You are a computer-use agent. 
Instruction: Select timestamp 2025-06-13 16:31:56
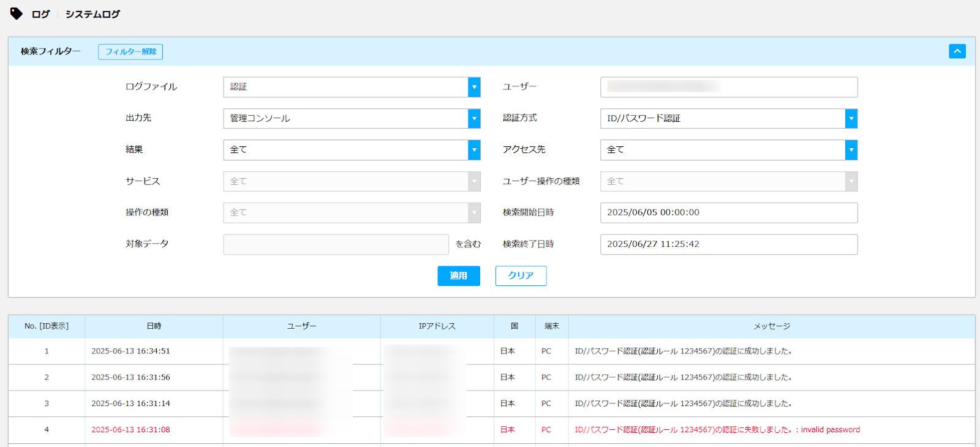[130, 377]
